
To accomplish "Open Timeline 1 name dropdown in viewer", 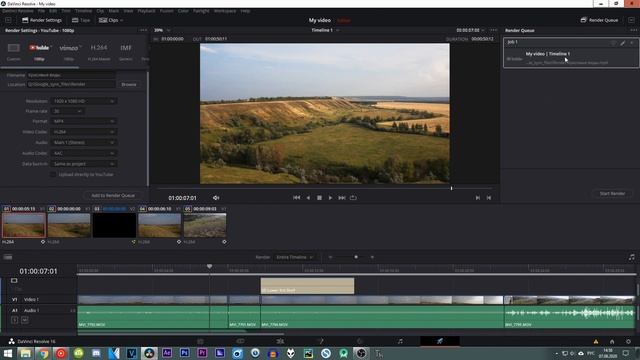I will click(x=338, y=30).
